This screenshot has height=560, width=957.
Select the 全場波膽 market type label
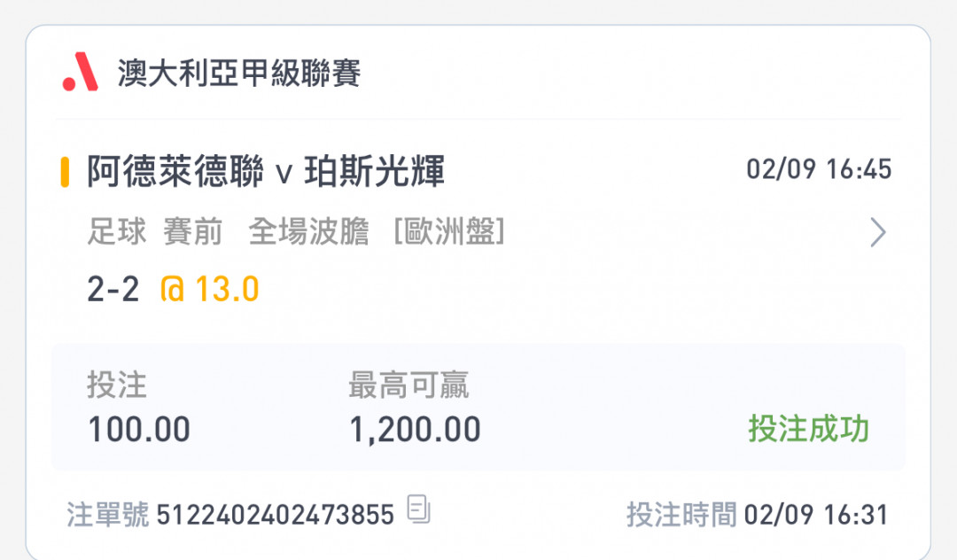tap(309, 232)
